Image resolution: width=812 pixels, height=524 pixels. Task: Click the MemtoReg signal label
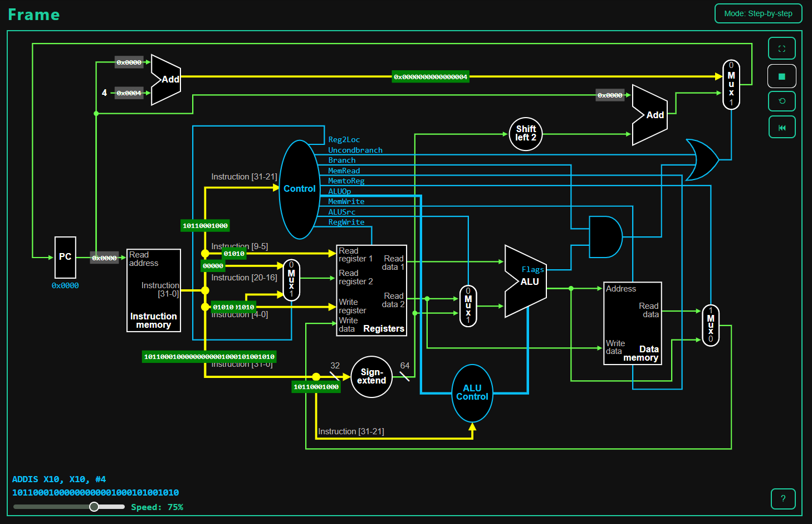[346, 181]
